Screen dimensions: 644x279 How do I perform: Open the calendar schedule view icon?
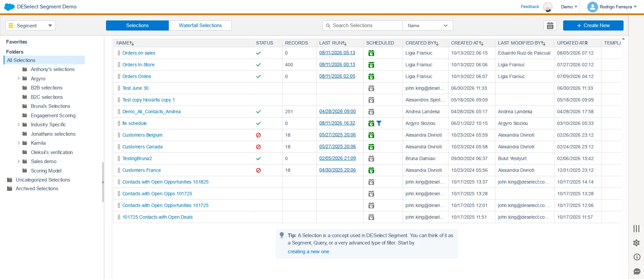[550, 25]
